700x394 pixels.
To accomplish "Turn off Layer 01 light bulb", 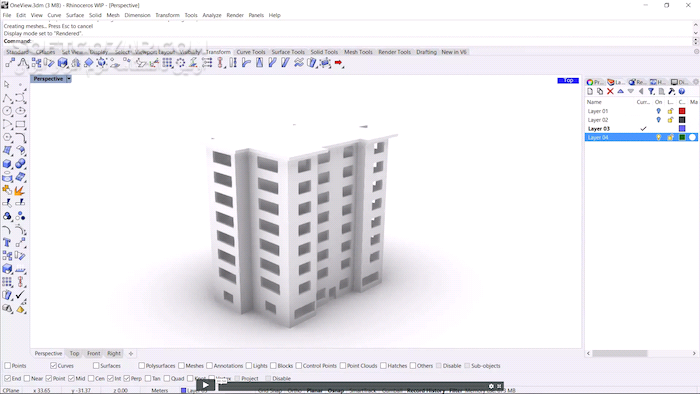I will pyautogui.click(x=658, y=111).
